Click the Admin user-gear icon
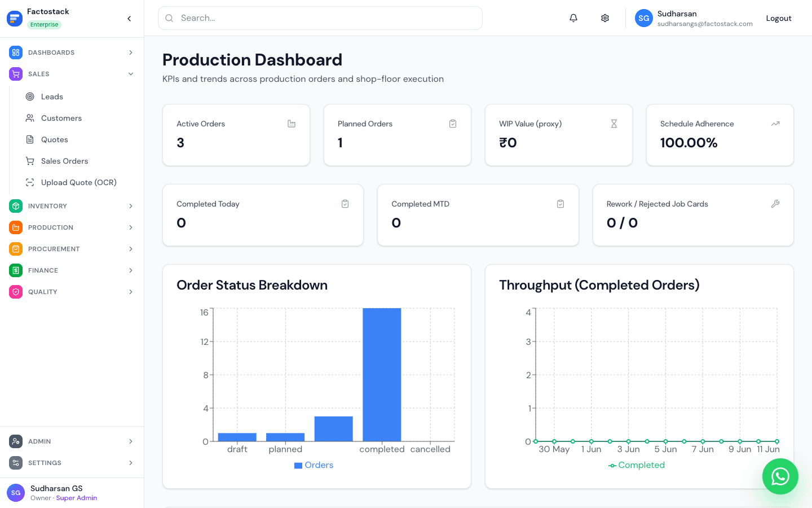This screenshot has width=812, height=508. coord(16,441)
